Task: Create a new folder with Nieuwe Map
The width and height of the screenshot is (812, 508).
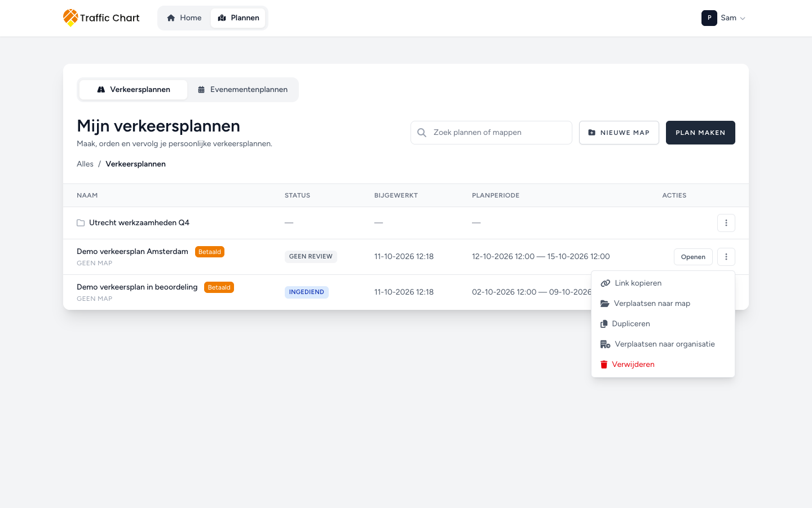Action: coord(619,133)
